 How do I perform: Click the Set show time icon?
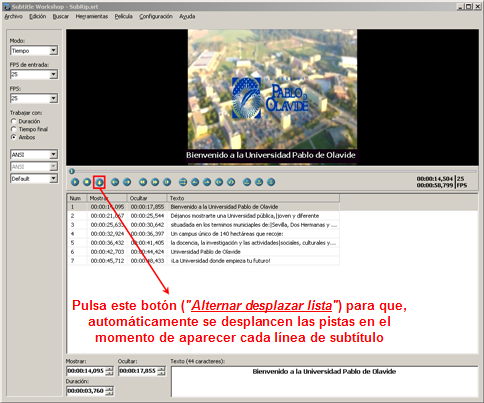point(195,182)
